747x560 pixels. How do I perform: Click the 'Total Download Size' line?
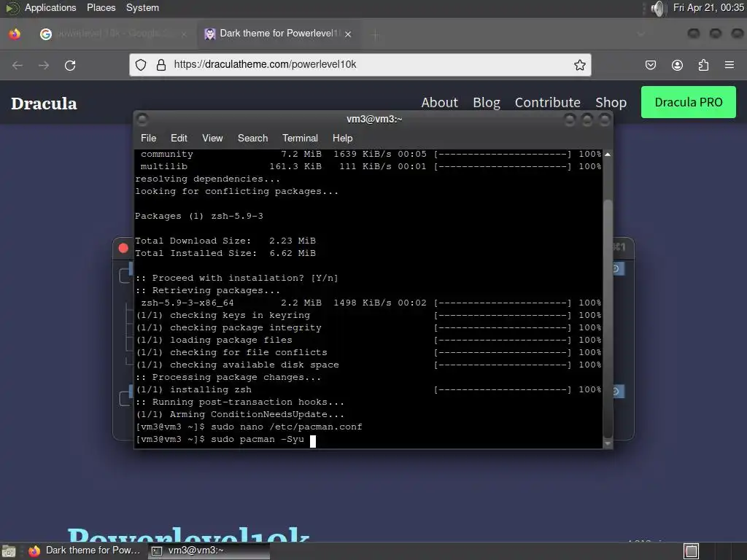[x=225, y=241]
